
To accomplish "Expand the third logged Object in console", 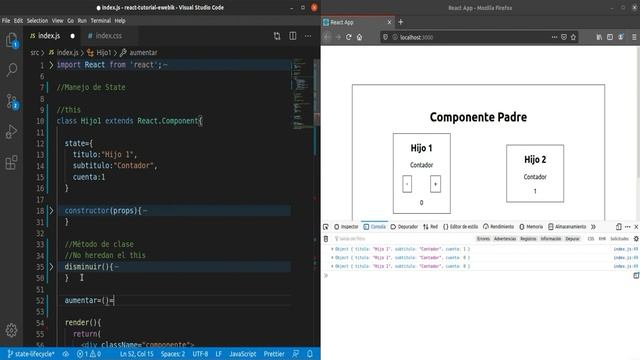I will pos(332,266).
